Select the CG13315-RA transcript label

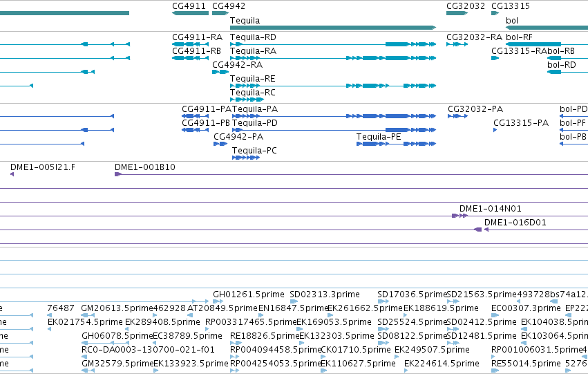(519, 51)
